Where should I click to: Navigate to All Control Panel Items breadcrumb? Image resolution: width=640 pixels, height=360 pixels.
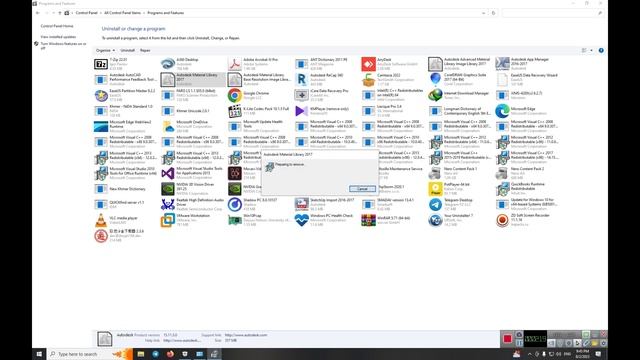pos(122,13)
